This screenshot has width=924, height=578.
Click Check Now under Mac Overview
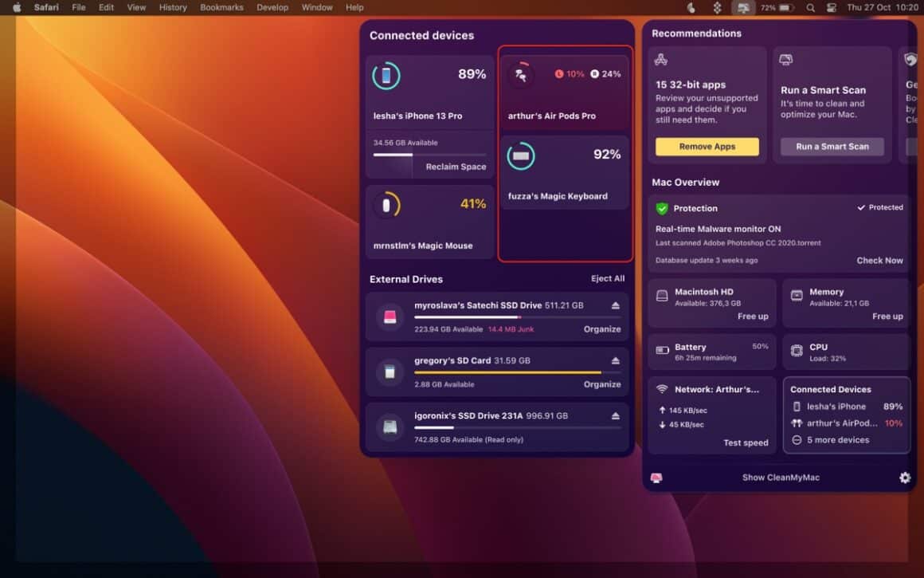pos(879,260)
